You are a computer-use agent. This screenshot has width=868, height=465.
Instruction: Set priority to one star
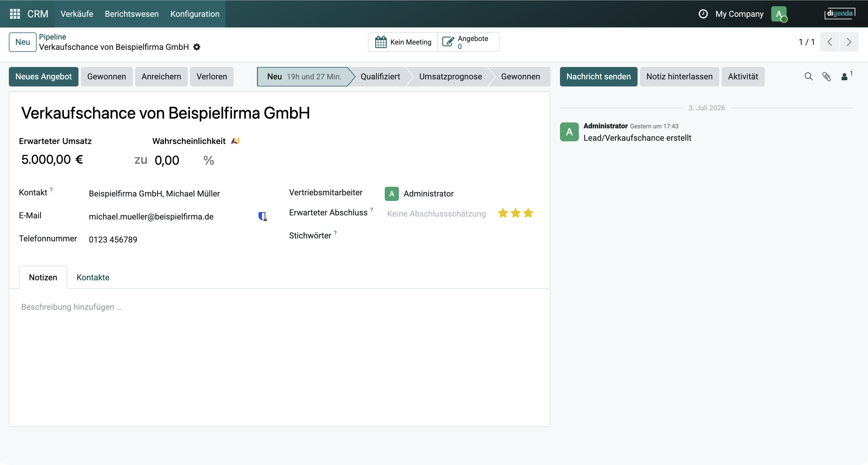(503, 213)
